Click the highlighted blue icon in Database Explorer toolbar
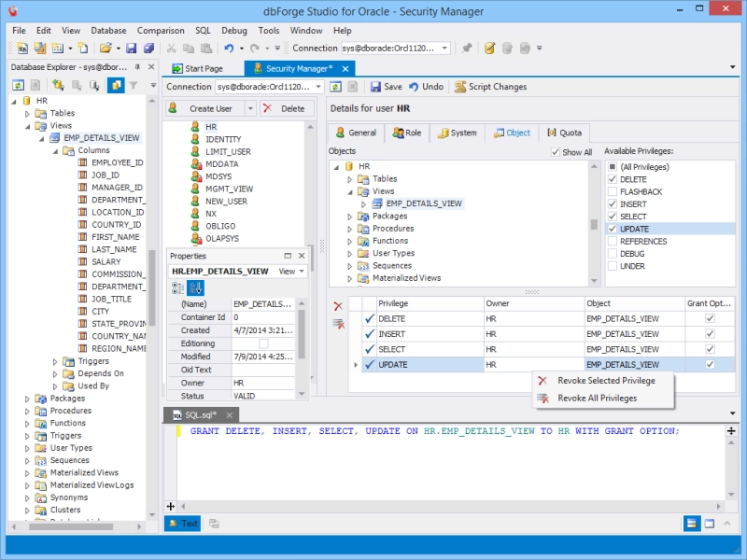This screenshot has height=560, width=747. [116, 85]
